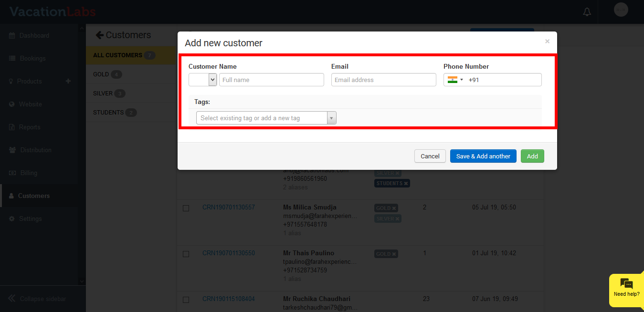The height and width of the screenshot is (312, 644).
Task: Open the India flag country code selector
Action: point(455,80)
